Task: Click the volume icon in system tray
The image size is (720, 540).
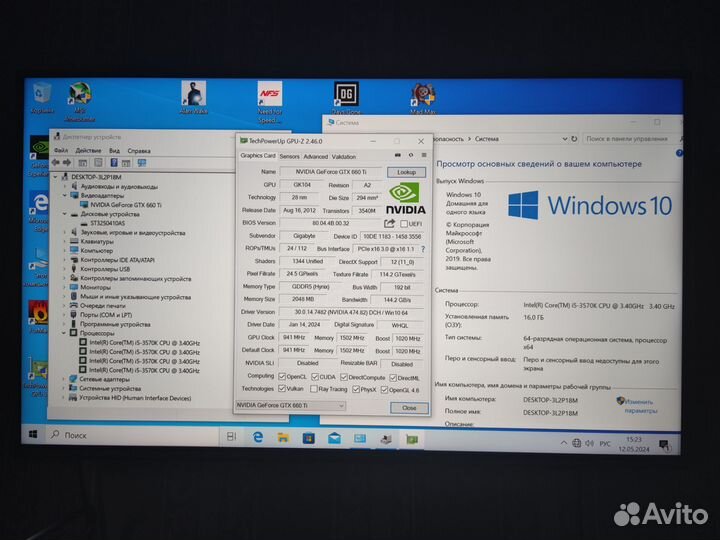Action: coord(590,443)
